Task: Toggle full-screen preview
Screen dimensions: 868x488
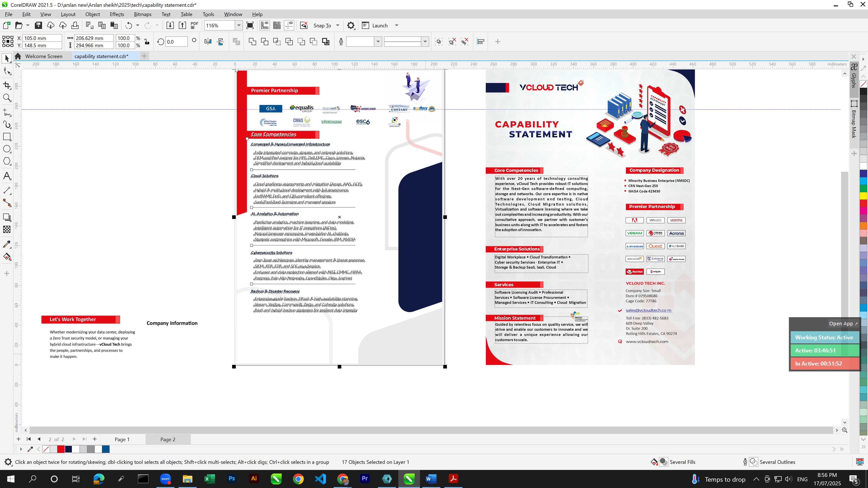Action: tap(250, 25)
